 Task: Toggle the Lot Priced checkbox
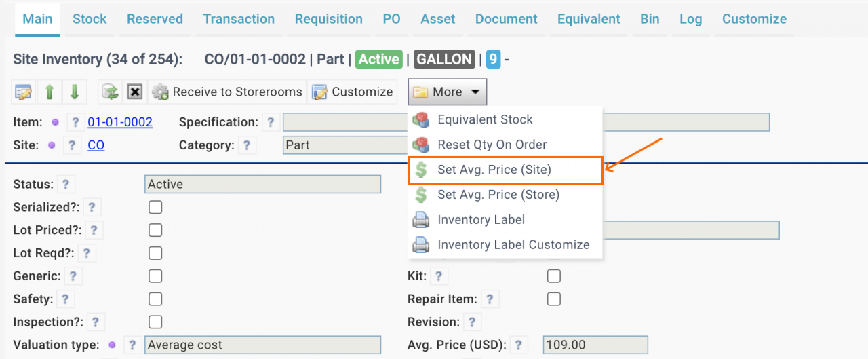[x=155, y=230]
